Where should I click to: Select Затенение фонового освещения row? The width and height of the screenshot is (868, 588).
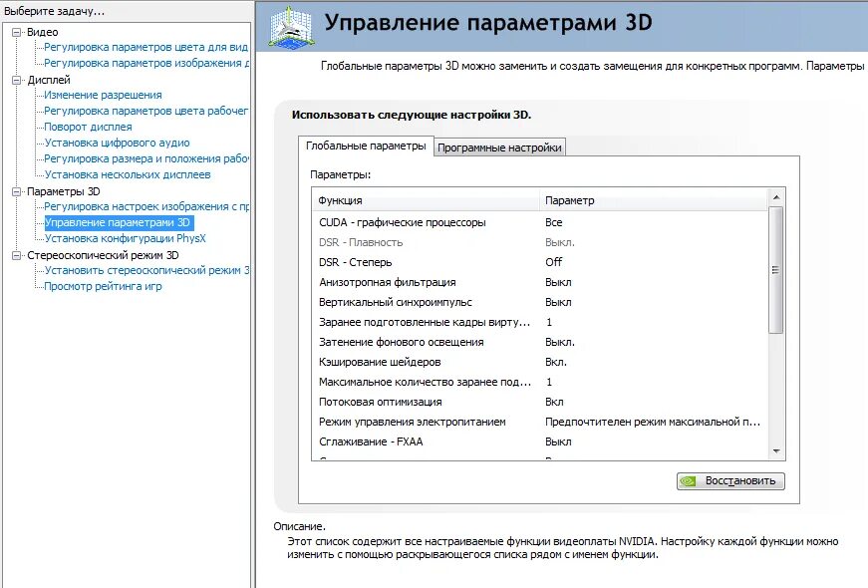[540, 342]
